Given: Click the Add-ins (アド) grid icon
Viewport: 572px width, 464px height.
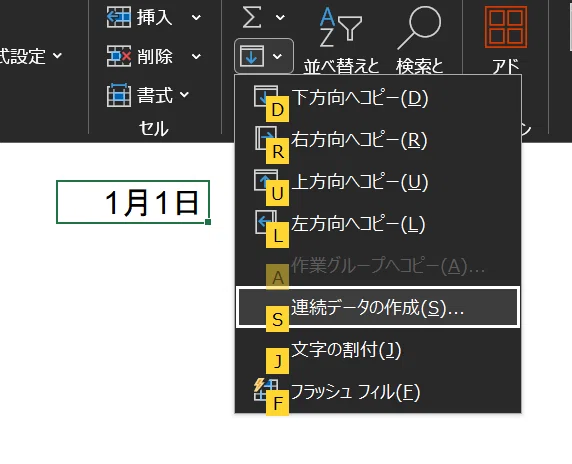Looking at the screenshot, I should point(506,27).
